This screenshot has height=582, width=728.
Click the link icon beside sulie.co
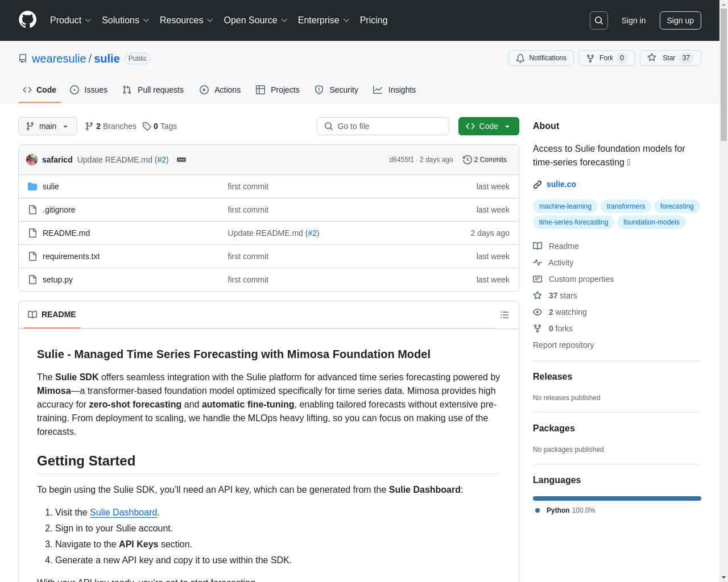pyautogui.click(x=537, y=185)
